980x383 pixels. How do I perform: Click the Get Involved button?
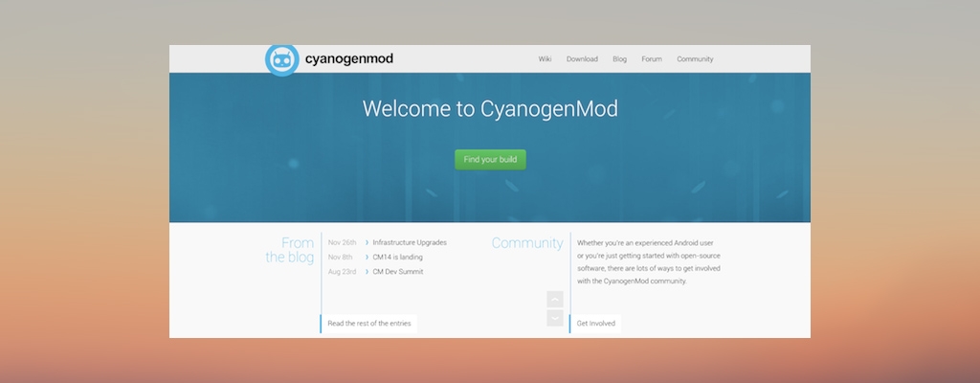[x=595, y=324]
